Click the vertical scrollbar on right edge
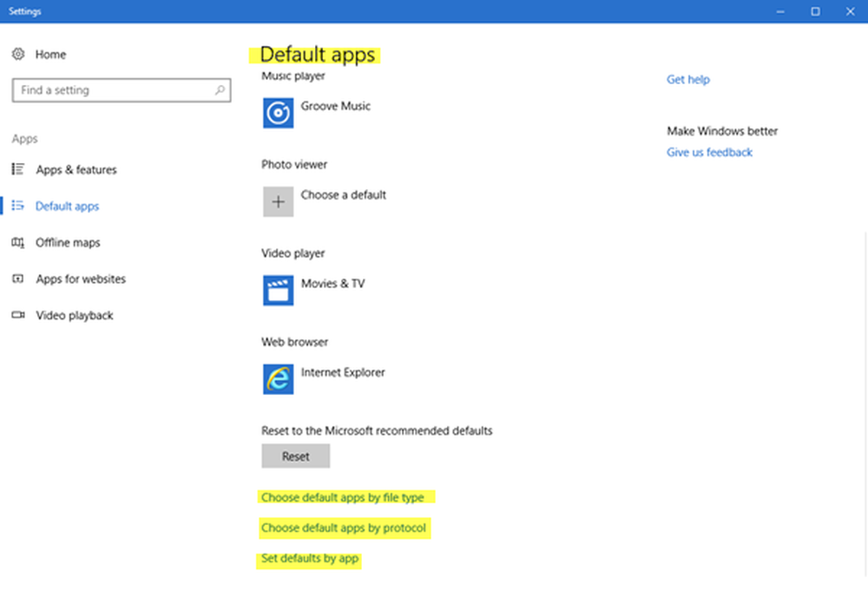Screen dimensions: 868x597 tap(865, 403)
